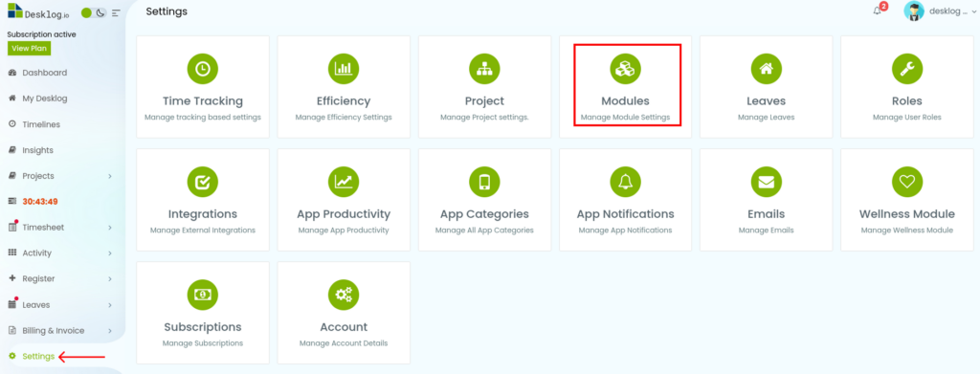Click the Modules cubes icon
This screenshot has height=374, width=980.
626,69
